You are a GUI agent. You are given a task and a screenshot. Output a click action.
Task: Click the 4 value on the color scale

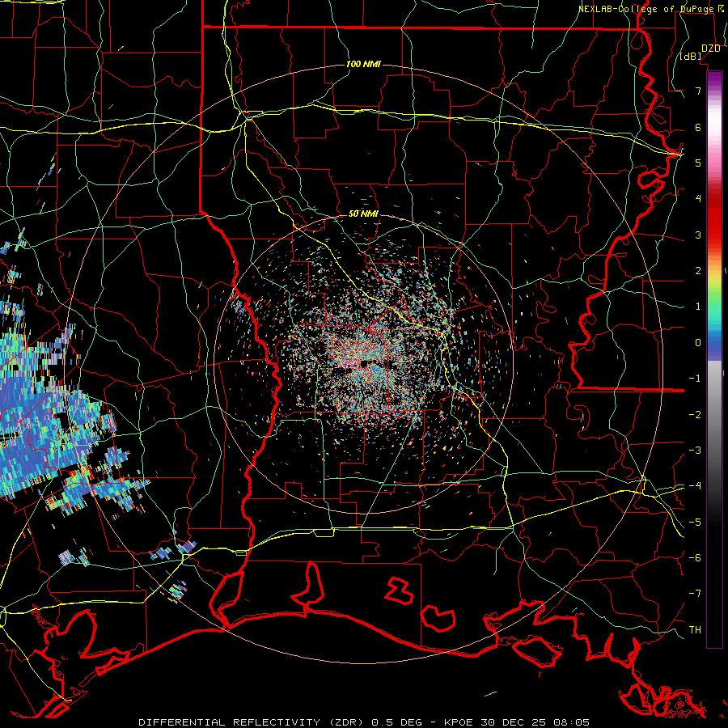(x=698, y=199)
